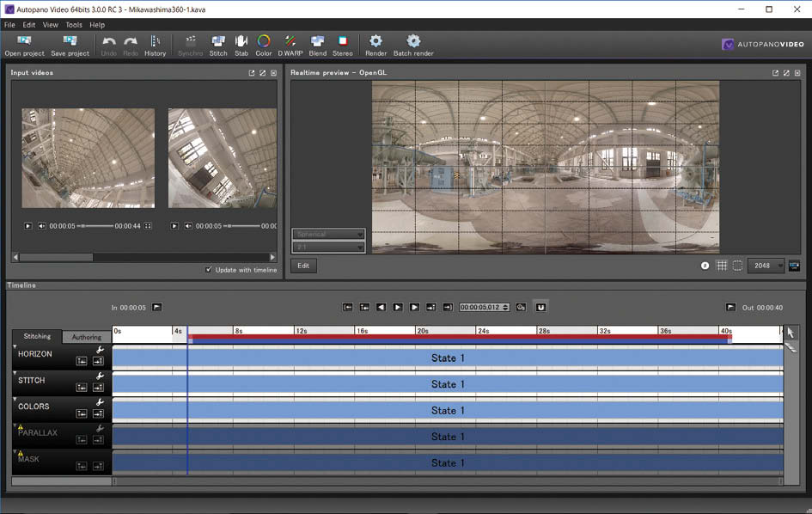Collapse the STITCH track
This screenshot has width=812, height=514.
pyautogui.click(x=15, y=372)
